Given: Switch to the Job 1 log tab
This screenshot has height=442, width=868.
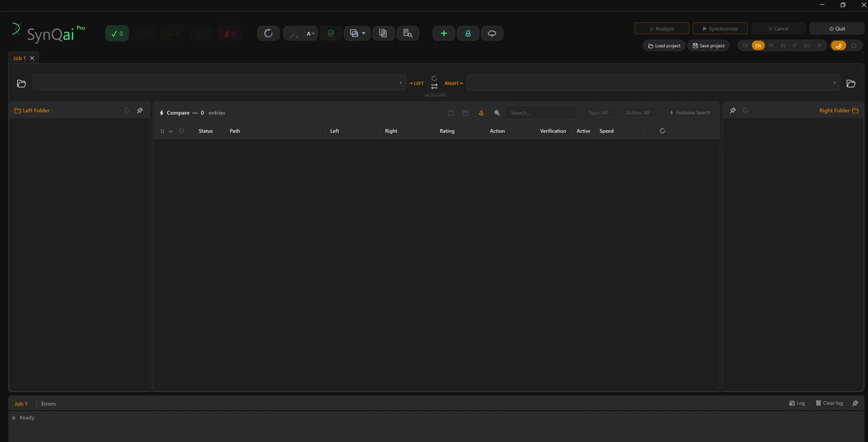Looking at the screenshot, I should [21, 403].
